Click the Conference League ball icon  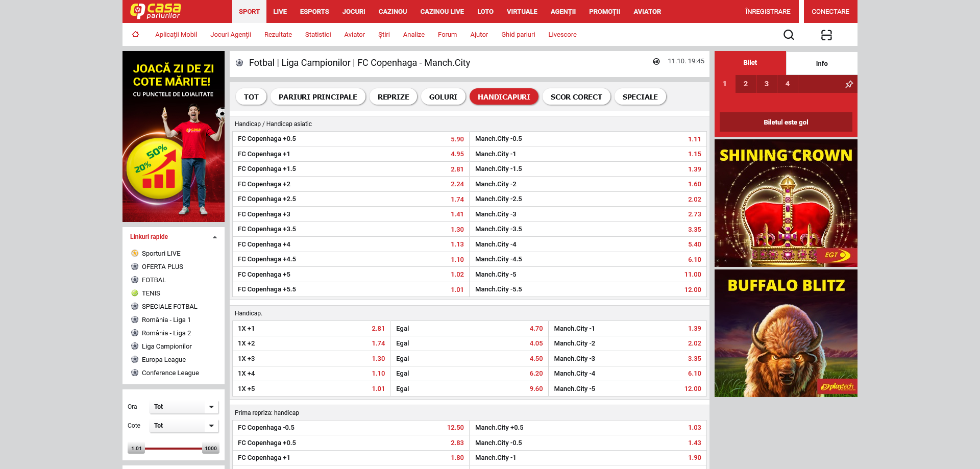[135, 373]
